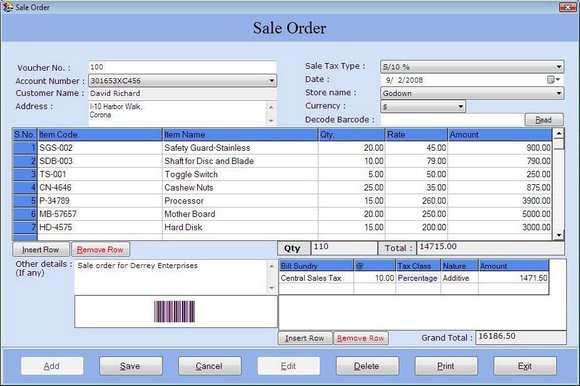Screen dimensions: 580x386
Task: Click Other details text box
Action: [x=171, y=277]
